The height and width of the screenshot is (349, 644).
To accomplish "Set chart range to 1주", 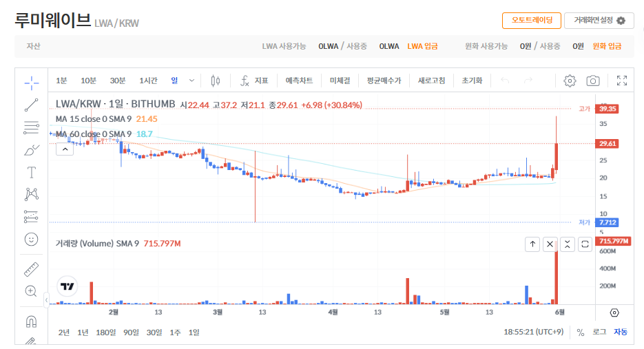I will (175, 332).
